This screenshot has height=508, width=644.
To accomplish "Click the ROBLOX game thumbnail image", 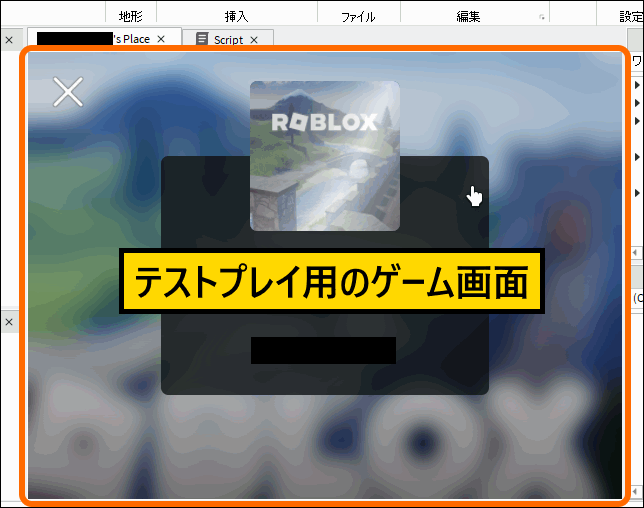I will [x=325, y=156].
